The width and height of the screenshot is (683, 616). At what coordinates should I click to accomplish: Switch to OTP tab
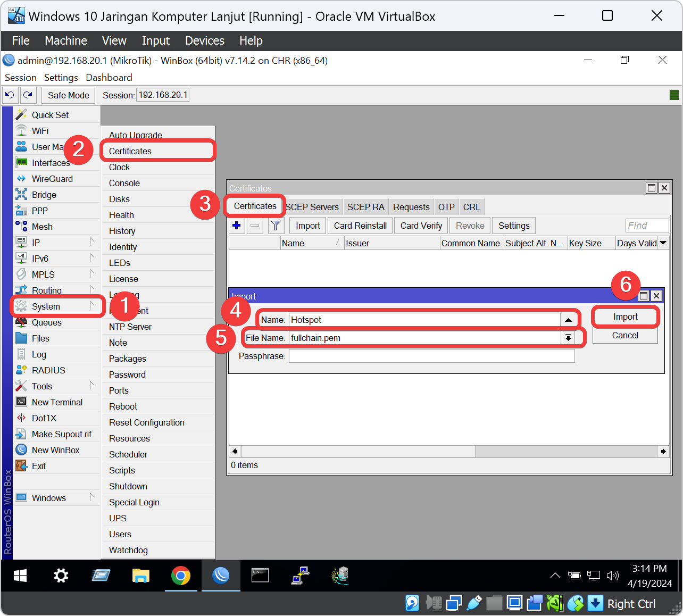446,207
